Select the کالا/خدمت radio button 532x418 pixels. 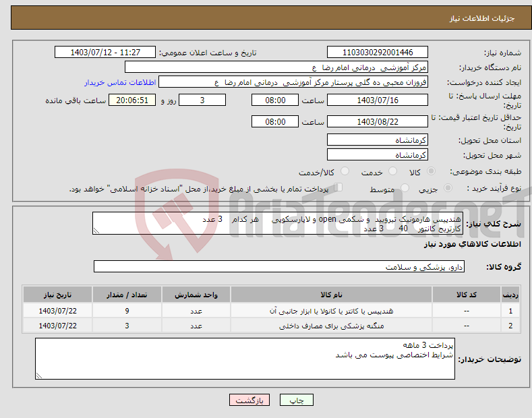pos(345,171)
